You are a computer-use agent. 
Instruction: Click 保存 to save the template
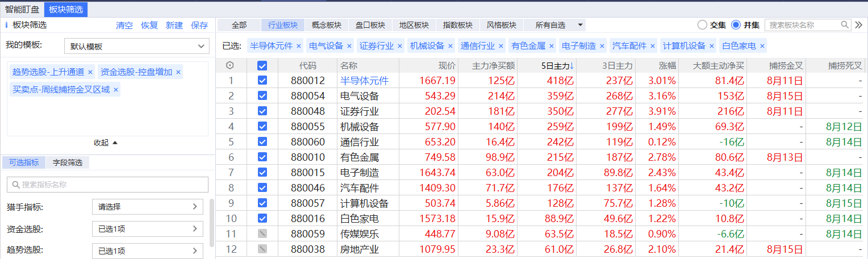(x=199, y=26)
